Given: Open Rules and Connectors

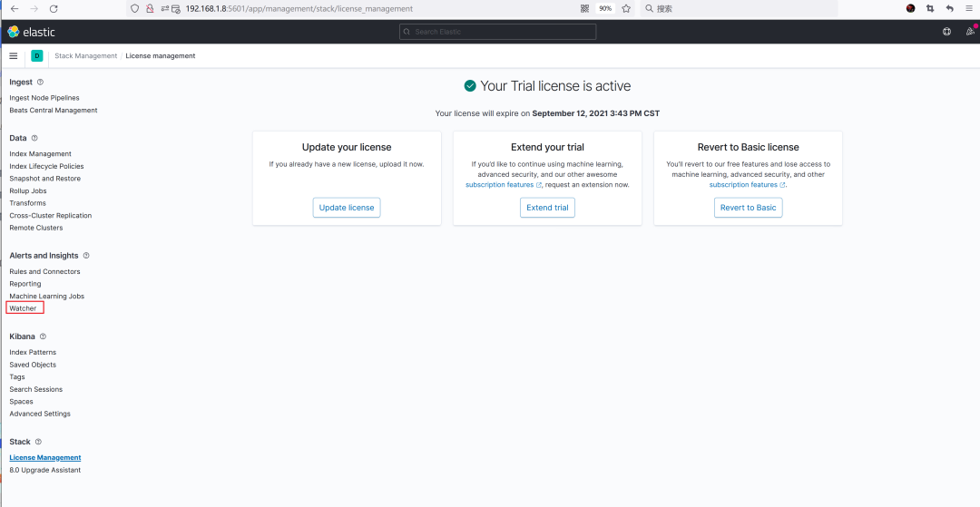Looking at the screenshot, I should click(x=44, y=271).
